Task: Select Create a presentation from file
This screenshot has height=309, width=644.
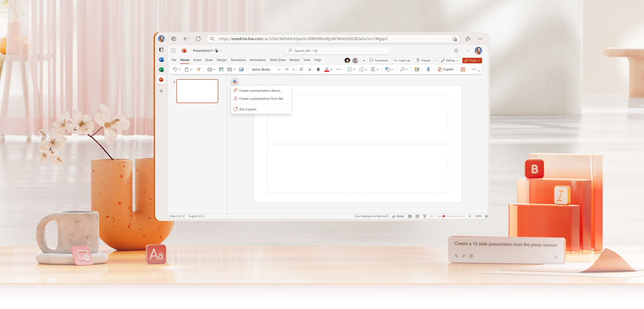Action: point(261,99)
